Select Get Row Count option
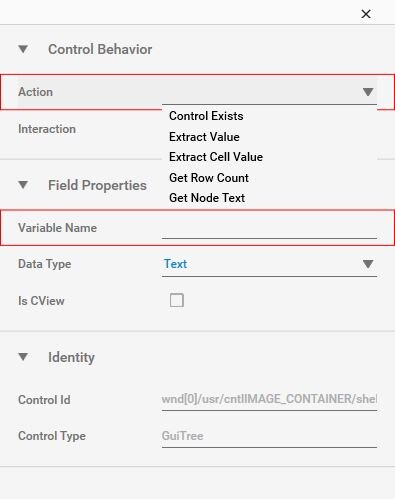This screenshot has width=395, height=499. (x=209, y=178)
